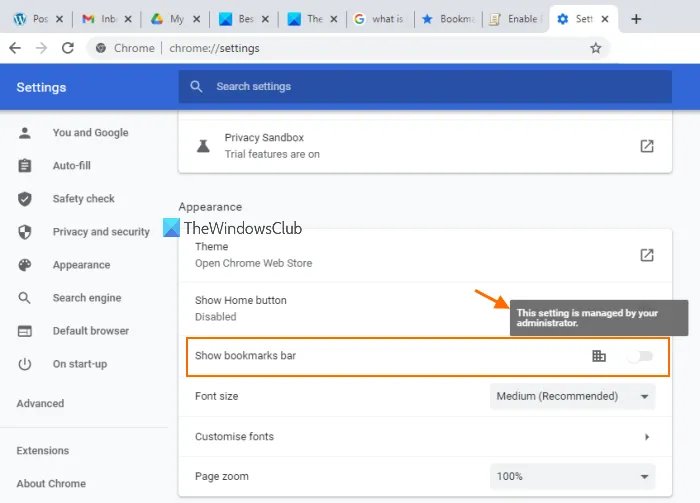700x503 pixels.
Task: Click the reload page icon
Action: click(x=68, y=48)
